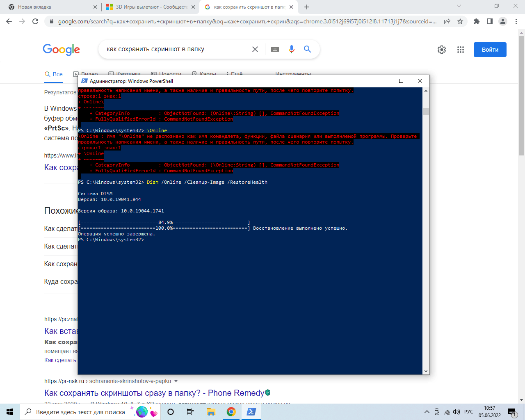Select the Все search results tab
This screenshot has width=525, height=420.
54,74
